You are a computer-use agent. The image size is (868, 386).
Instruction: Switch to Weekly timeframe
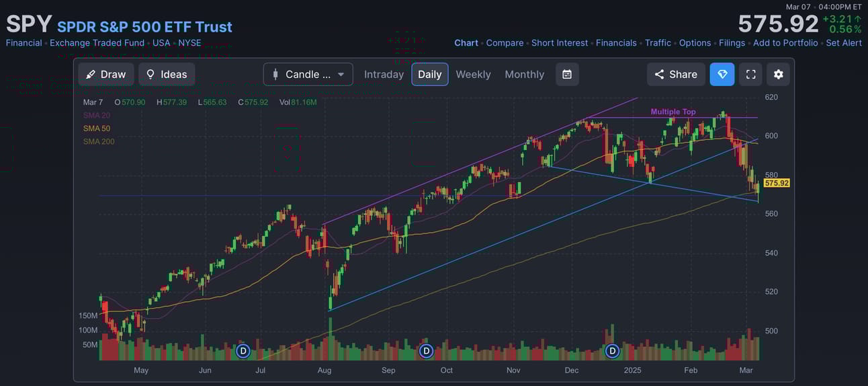click(x=473, y=74)
